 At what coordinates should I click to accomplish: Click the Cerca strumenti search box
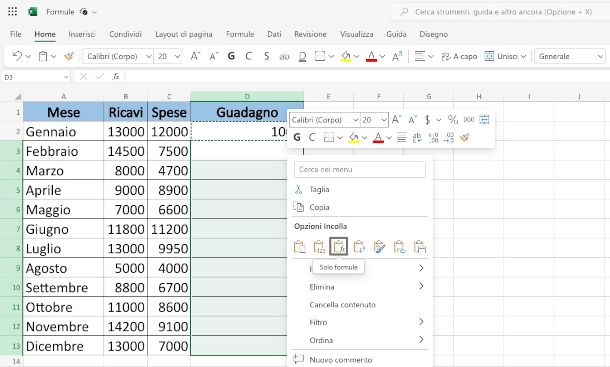click(x=502, y=12)
